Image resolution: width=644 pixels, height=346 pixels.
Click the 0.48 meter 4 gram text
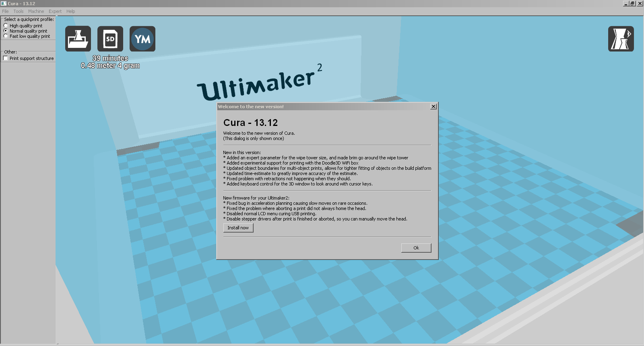pyautogui.click(x=110, y=66)
